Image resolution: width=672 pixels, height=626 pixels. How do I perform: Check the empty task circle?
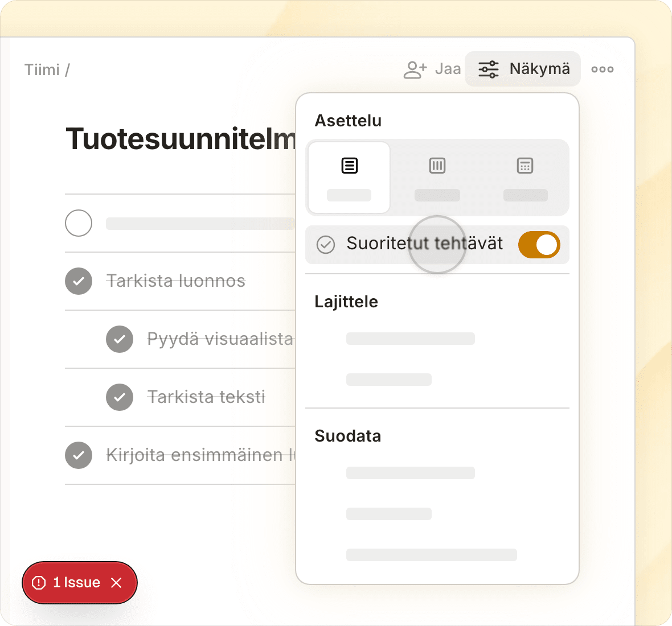[79, 223]
